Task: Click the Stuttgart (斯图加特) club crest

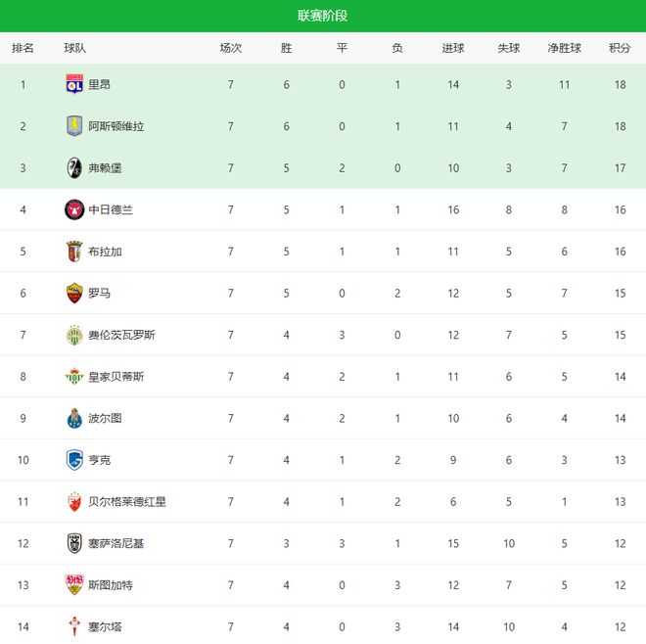Action: (73, 585)
